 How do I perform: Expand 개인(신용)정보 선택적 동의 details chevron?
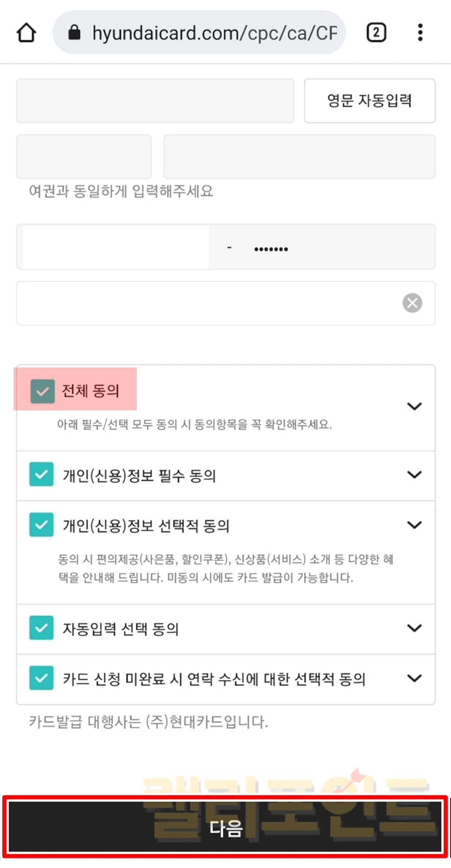(x=414, y=525)
